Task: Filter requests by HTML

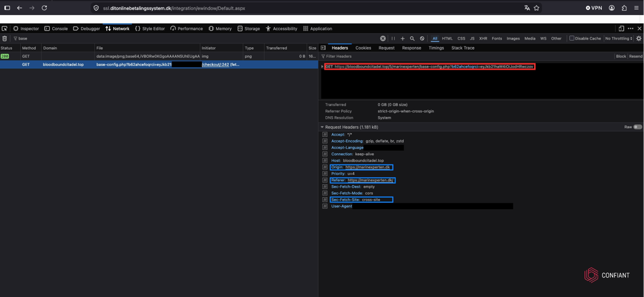Action: point(447,38)
